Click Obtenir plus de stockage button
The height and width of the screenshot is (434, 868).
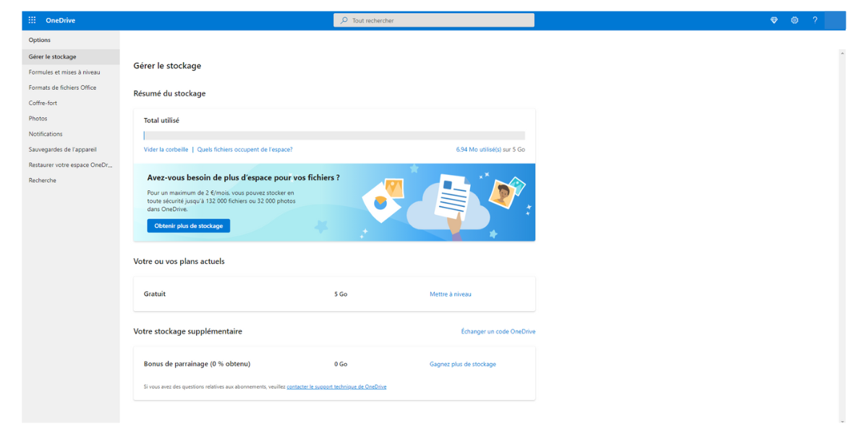(x=189, y=226)
